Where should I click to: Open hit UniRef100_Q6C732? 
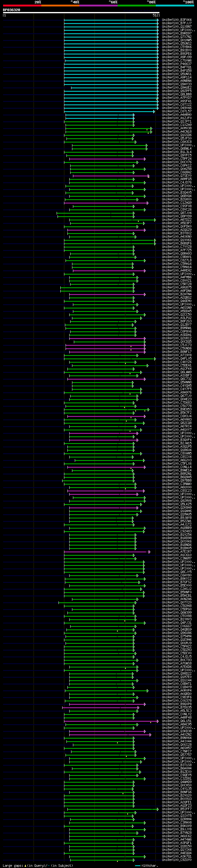tap(177, 379)
